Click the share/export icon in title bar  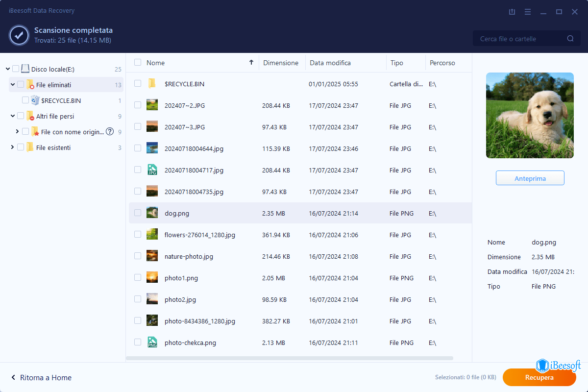point(512,11)
